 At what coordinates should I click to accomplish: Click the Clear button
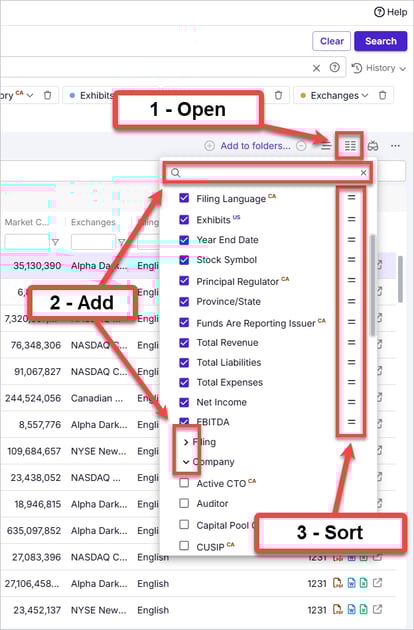tap(332, 41)
